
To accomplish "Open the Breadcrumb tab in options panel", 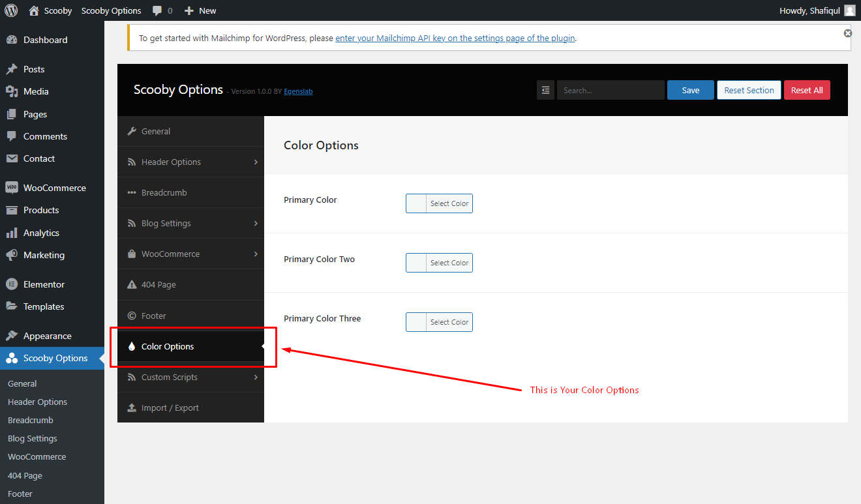I will (x=190, y=192).
